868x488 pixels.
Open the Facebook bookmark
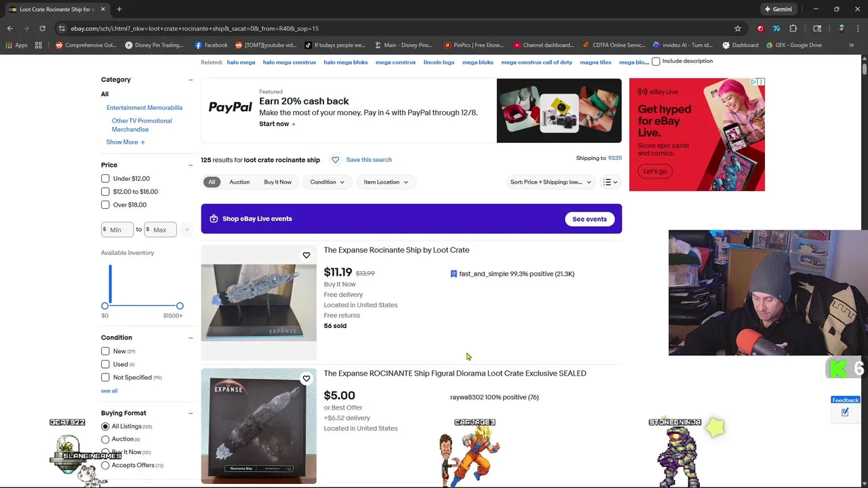click(211, 45)
